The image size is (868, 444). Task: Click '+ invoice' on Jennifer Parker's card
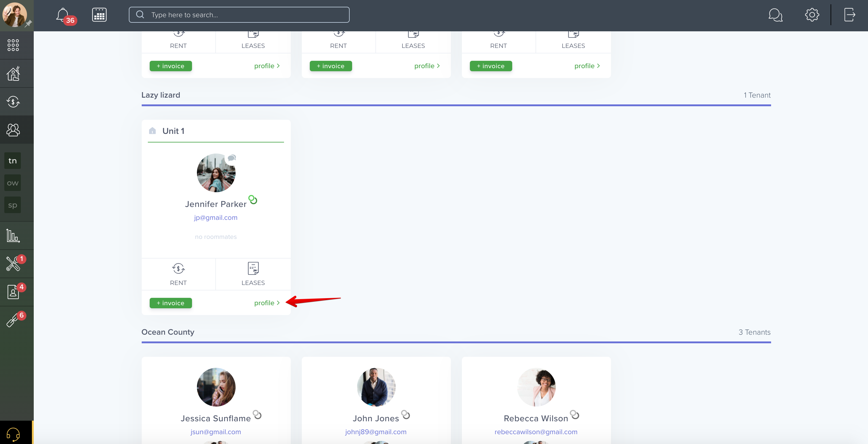click(171, 303)
